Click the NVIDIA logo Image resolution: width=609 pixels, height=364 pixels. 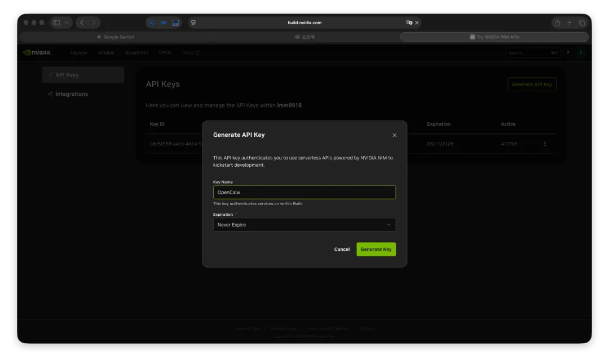coord(37,52)
